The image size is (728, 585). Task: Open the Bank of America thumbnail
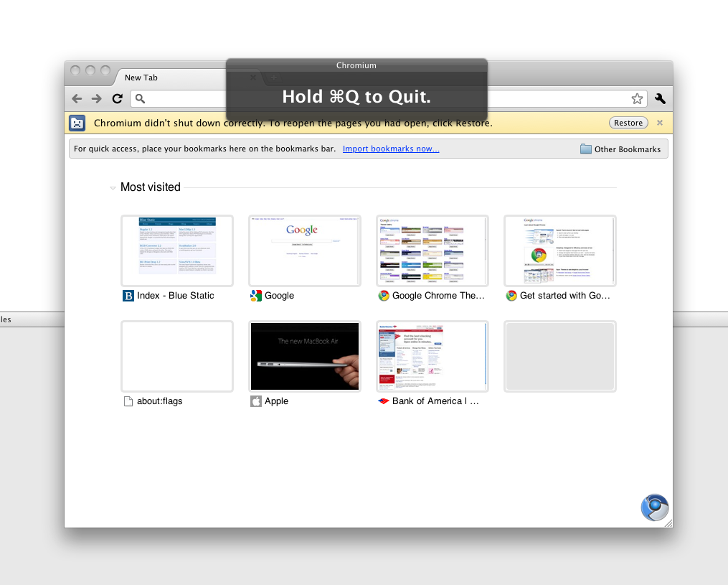[432, 356]
